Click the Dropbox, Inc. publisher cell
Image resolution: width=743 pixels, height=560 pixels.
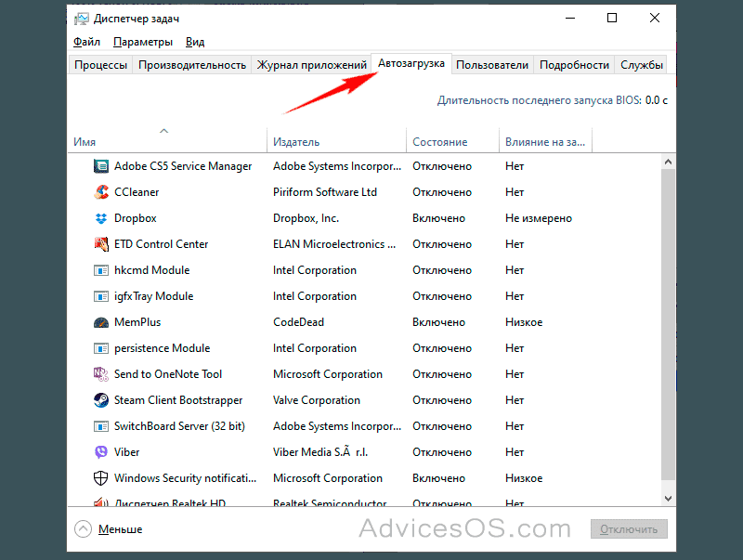tap(306, 218)
